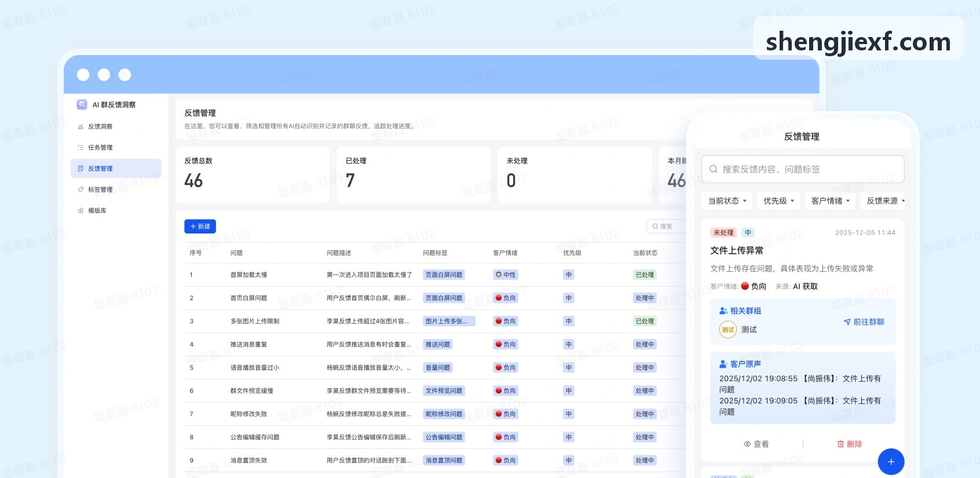Click the 反馈总数 stat card
This screenshot has height=478, width=980.
[x=253, y=175]
